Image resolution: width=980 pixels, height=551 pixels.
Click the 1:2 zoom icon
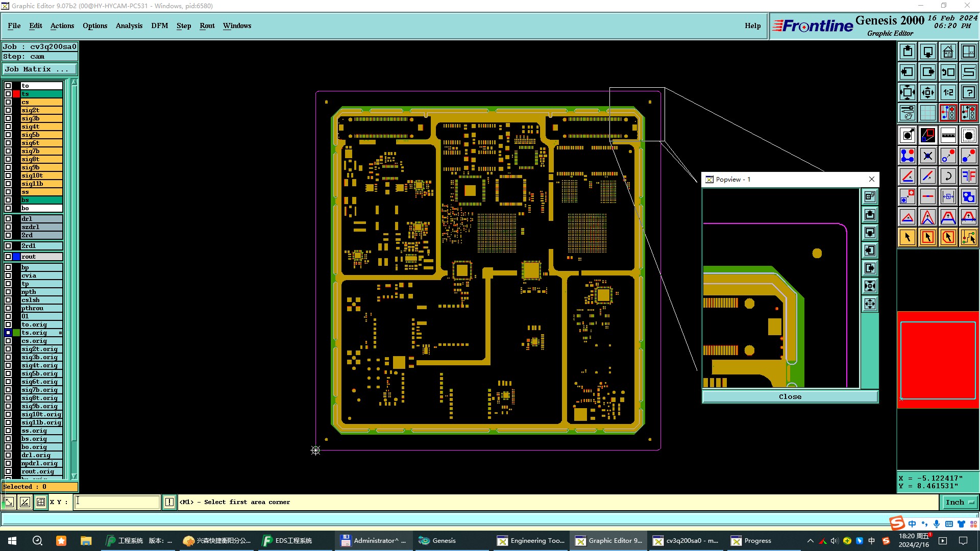[948, 92]
